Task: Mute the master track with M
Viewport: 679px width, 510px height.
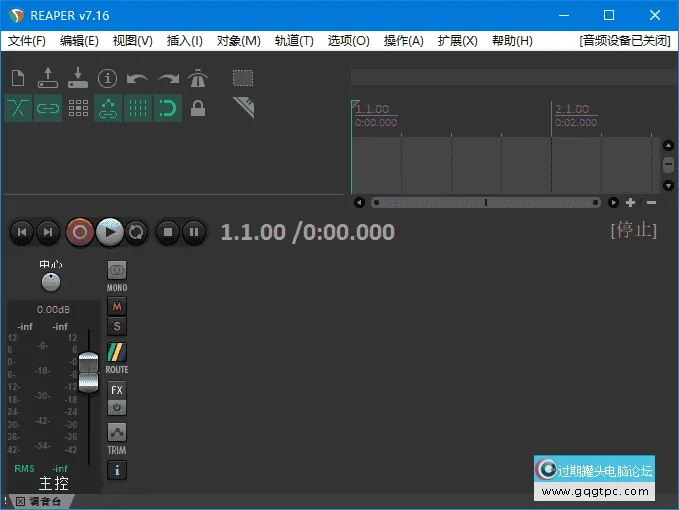Action: pyautogui.click(x=117, y=306)
